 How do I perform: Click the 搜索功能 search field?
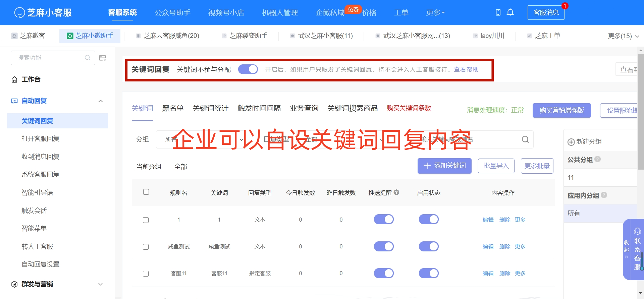coord(53,58)
